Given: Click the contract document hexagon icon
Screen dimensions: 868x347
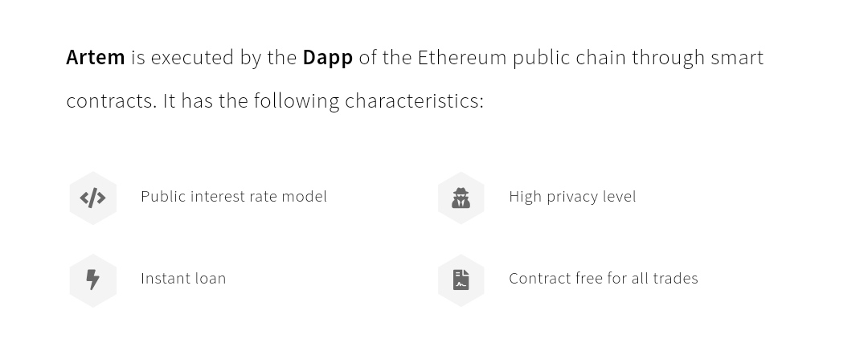Looking at the screenshot, I should [x=461, y=280].
